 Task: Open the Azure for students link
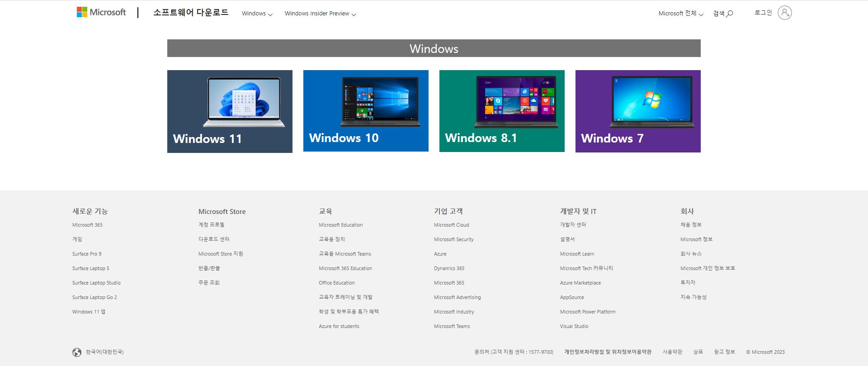[x=339, y=326]
